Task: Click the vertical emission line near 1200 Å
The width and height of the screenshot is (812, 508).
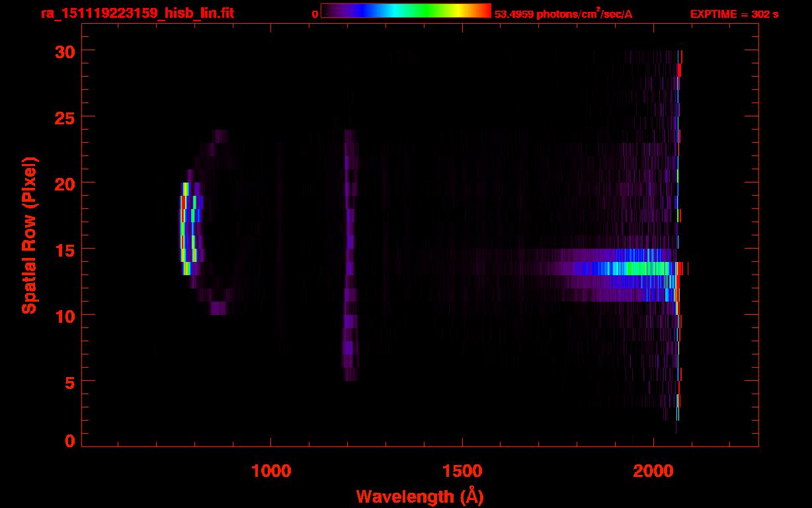Action: coord(350,255)
